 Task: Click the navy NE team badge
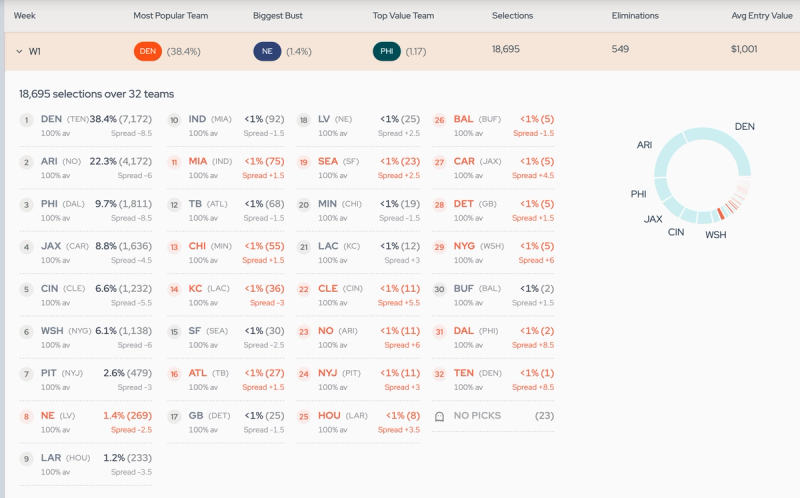(267, 52)
